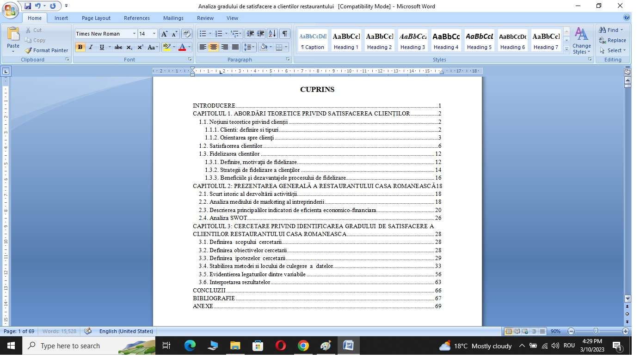Toggle Print Layout view

pos(509,331)
